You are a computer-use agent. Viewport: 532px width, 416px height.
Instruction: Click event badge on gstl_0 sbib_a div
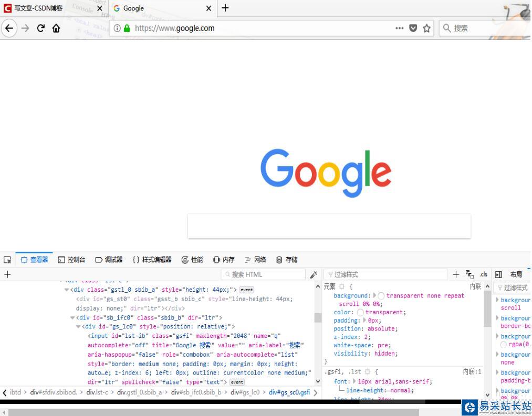[x=247, y=290]
